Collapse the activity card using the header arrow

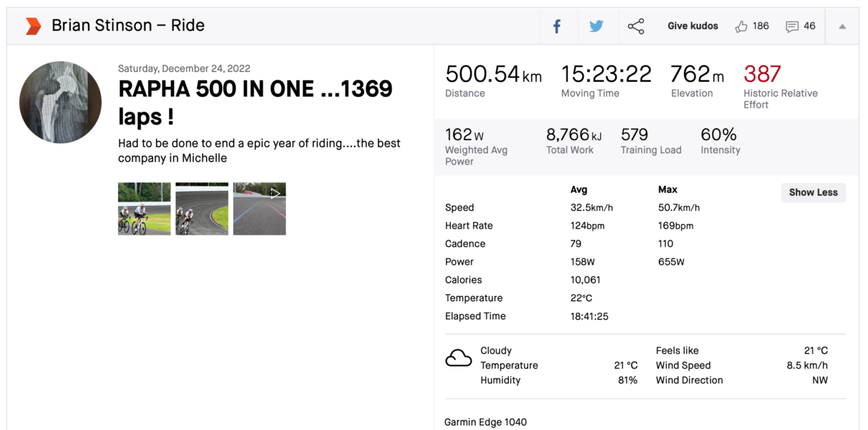click(842, 26)
